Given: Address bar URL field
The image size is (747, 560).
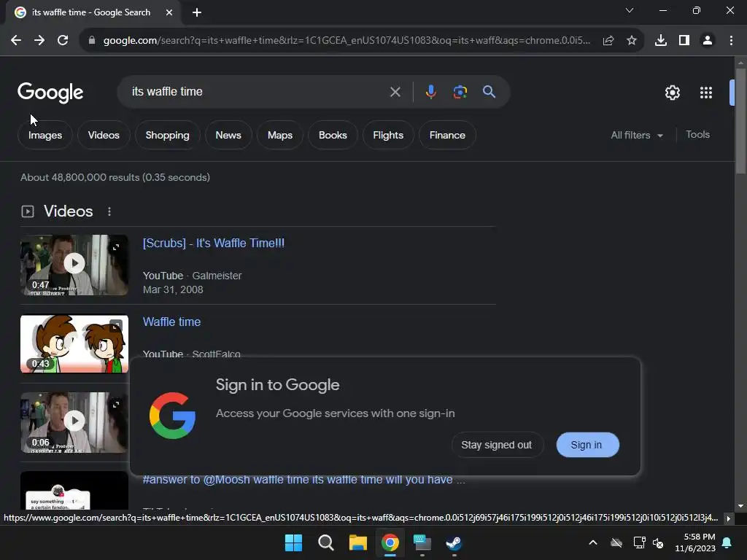Looking at the screenshot, I should coord(347,41).
